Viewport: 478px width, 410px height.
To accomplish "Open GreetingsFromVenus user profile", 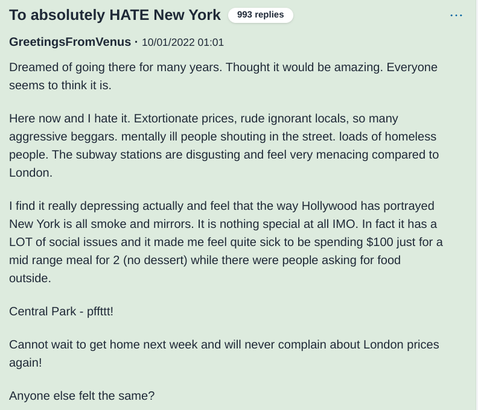I will [x=70, y=42].
